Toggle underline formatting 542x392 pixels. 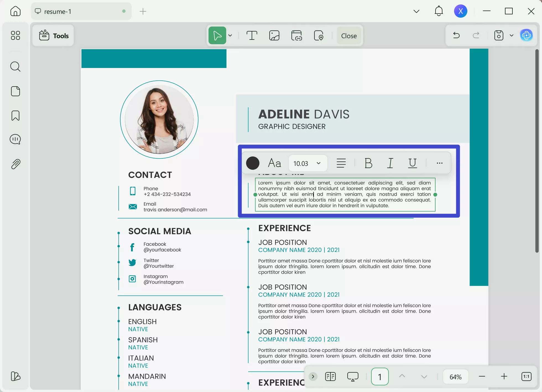[412, 163]
